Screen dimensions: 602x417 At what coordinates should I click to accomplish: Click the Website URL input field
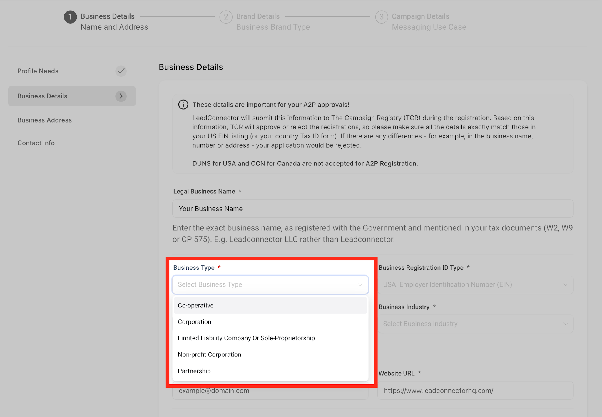coord(475,391)
